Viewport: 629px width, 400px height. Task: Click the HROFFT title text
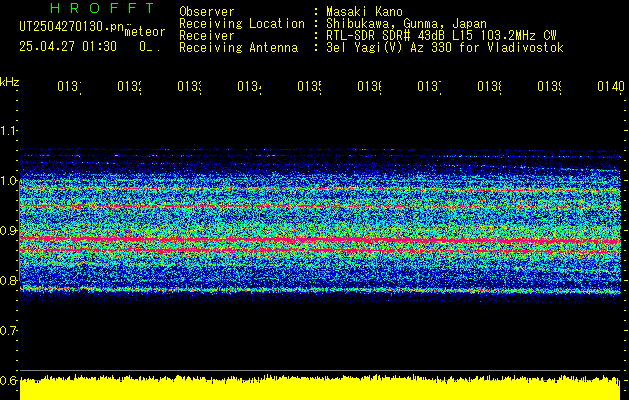[103, 8]
